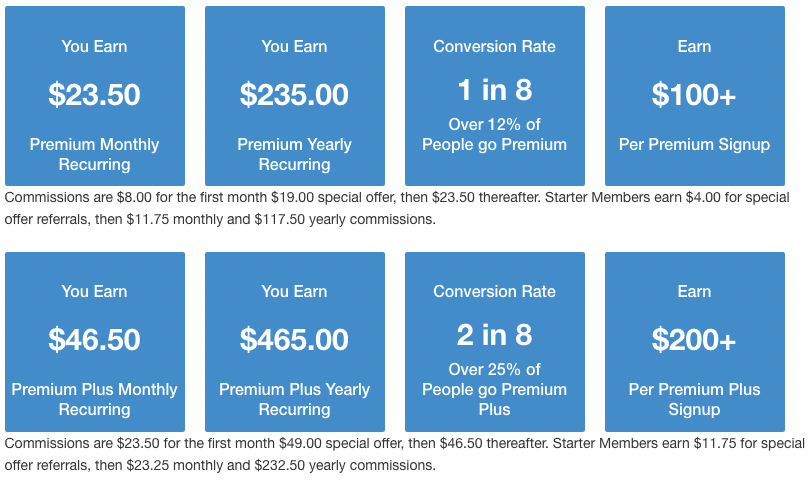Viewport: 810px width, 480px height.
Task: Select the $235.00 Premium Yearly Recurring tile
Action: click(295, 96)
